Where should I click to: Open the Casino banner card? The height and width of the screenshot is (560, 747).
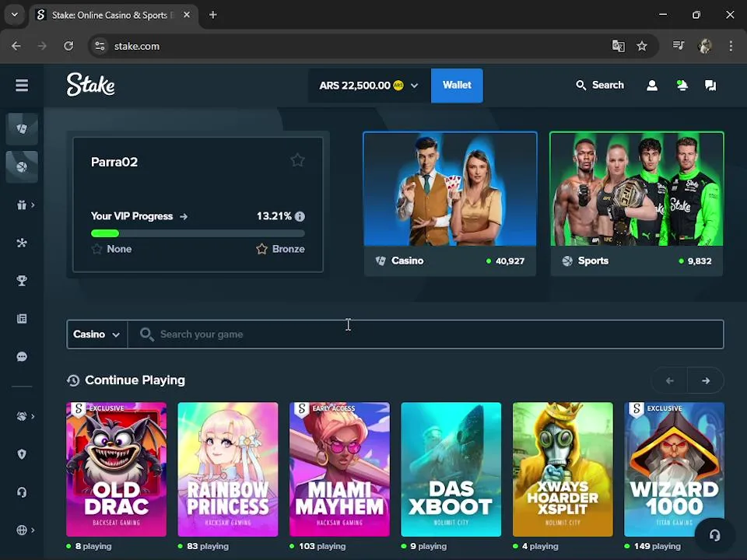[451, 204]
